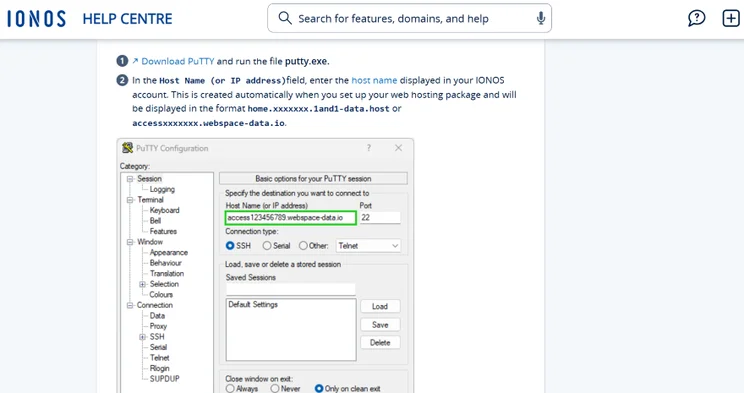The image size is (744, 393).
Task: Select the SSH connection type radio
Action: (230, 245)
